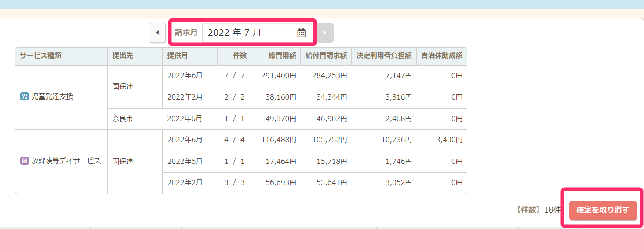644x229 pixels.
Task: Open the calendar picker icon in 請求月
Action: (301, 33)
